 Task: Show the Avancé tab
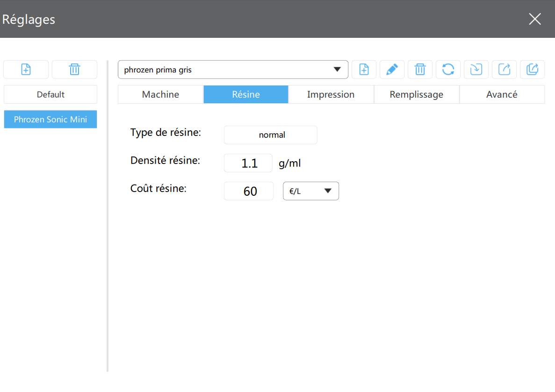tap(502, 94)
